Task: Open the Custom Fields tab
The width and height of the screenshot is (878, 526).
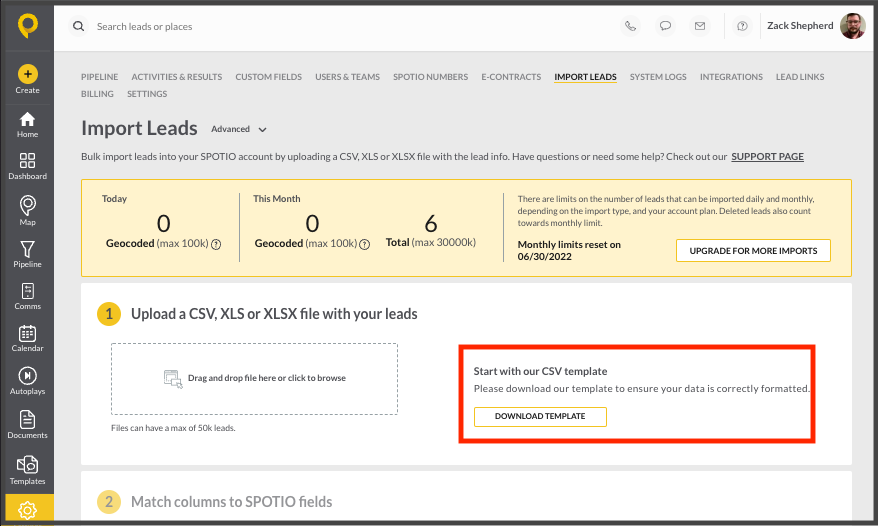Action: (268, 77)
